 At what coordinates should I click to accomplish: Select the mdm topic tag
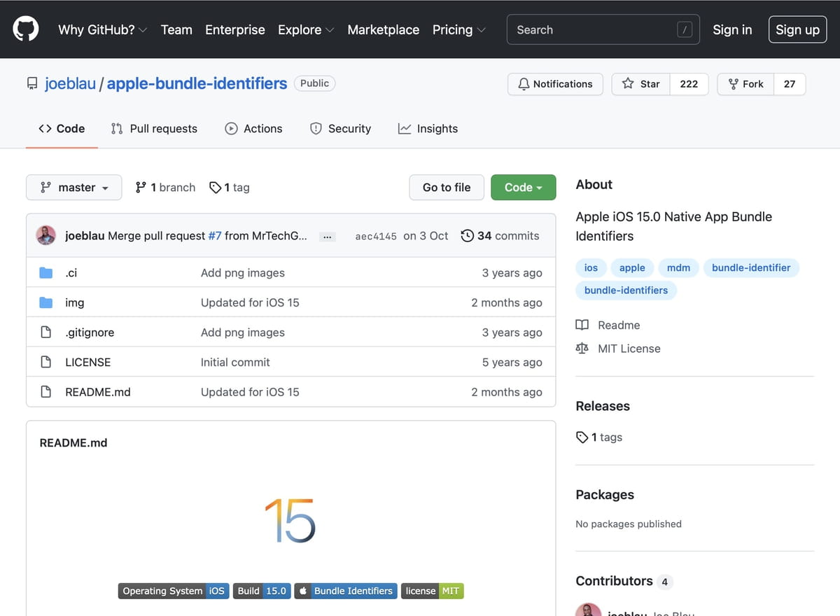tap(678, 267)
